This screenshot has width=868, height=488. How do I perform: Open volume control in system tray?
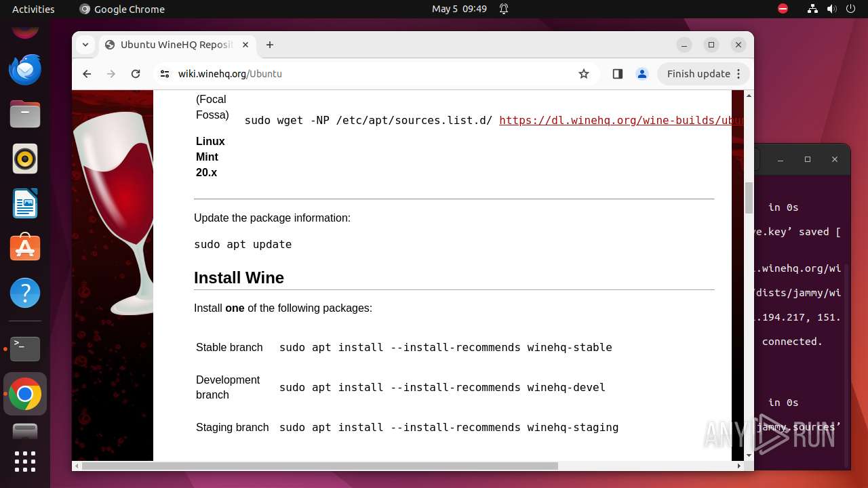(831, 9)
